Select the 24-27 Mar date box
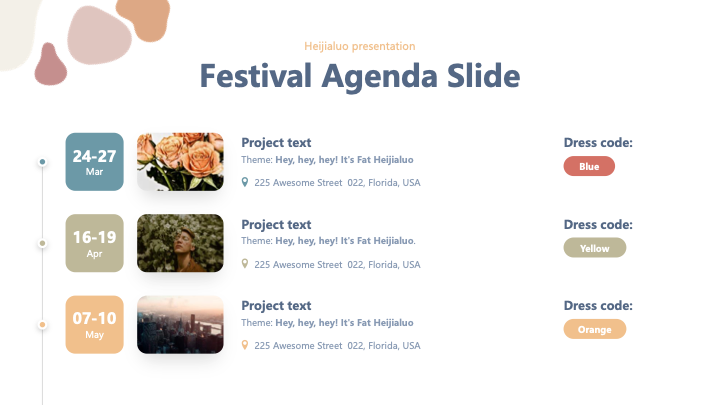Screen dimensions: 720x405 tap(95, 162)
